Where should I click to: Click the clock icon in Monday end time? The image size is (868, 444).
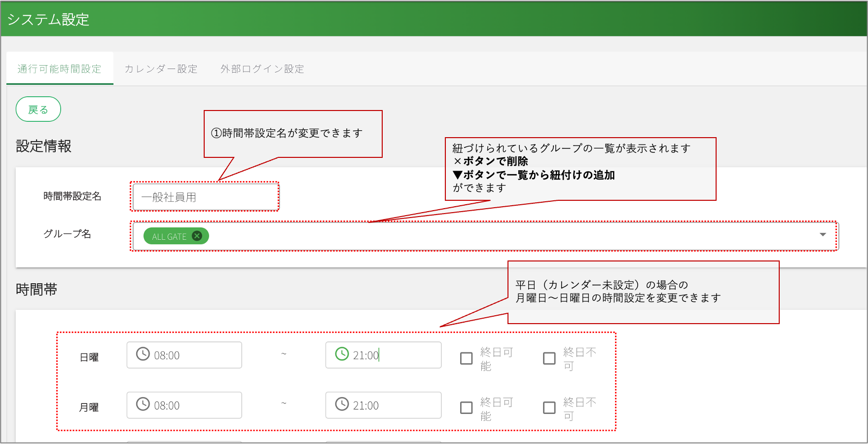342,405
